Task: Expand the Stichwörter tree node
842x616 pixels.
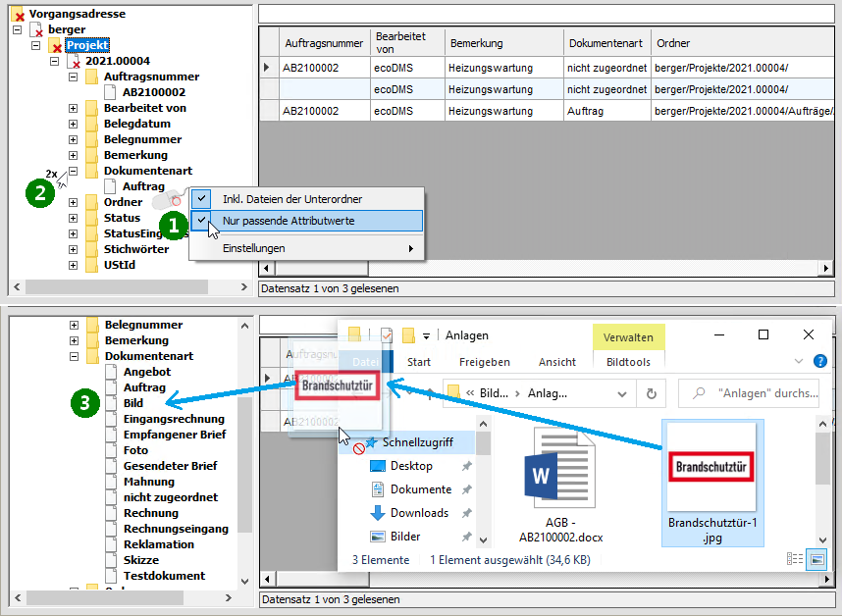Action: tap(74, 249)
